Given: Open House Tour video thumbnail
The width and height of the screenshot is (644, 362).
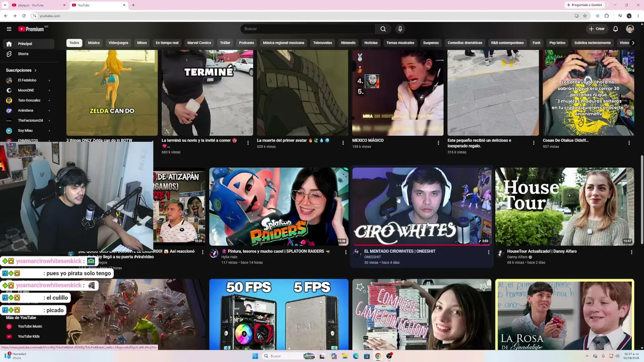Looking at the screenshot, I should point(565,207).
